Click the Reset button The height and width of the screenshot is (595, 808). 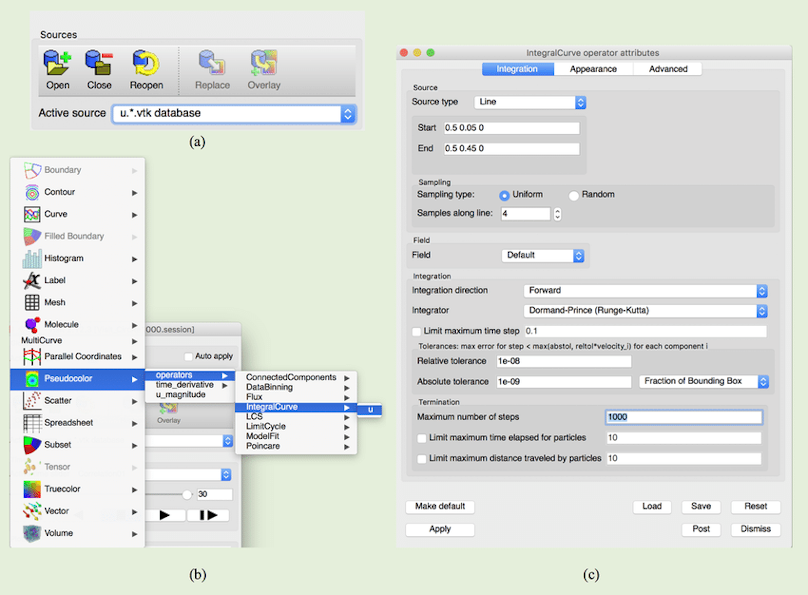coord(755,506)
